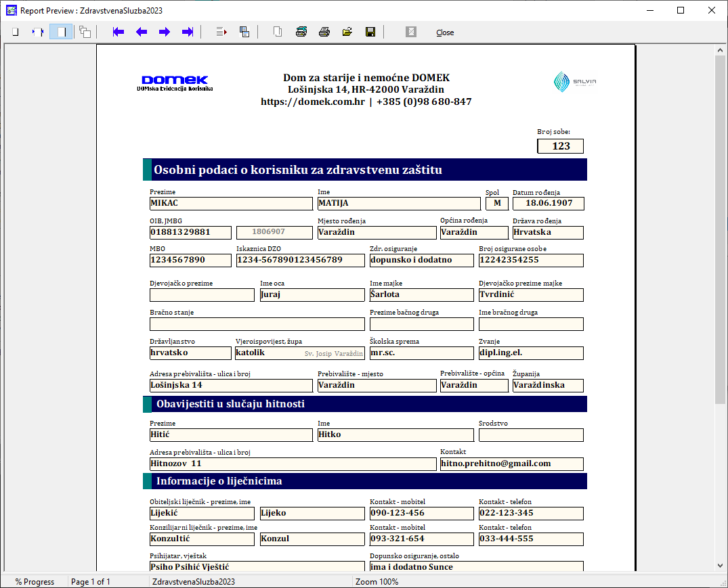Print the report with the printer icon
728x588 pixels.
(324, 32)
